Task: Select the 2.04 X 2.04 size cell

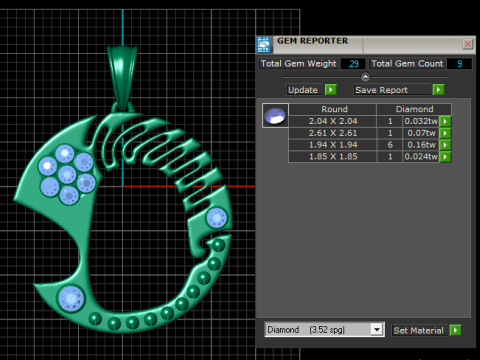Action: click(333, 121)
